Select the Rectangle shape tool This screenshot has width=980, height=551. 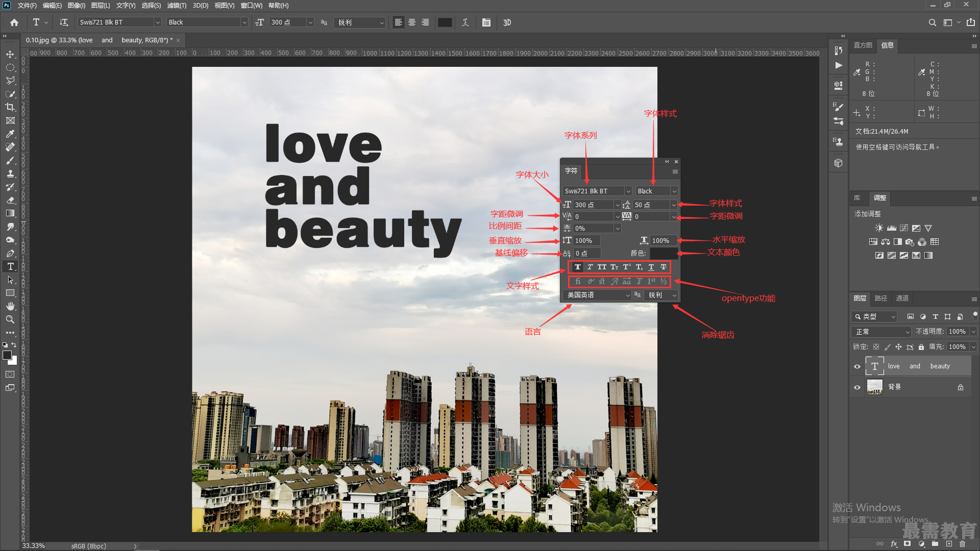pyautogui.click(x=10, y=293)
